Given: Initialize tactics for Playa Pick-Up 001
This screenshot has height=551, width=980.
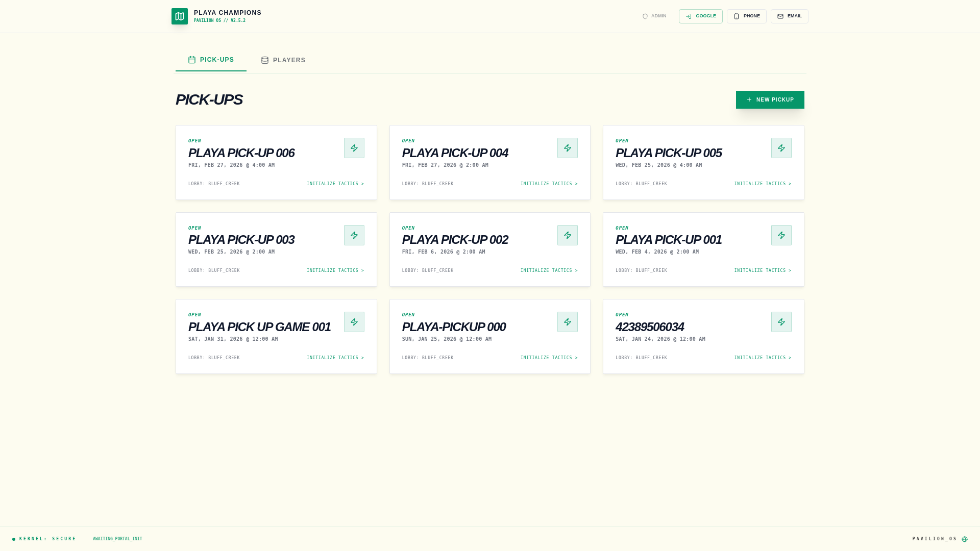Looking at the screenshot, I should click(763, 270).
